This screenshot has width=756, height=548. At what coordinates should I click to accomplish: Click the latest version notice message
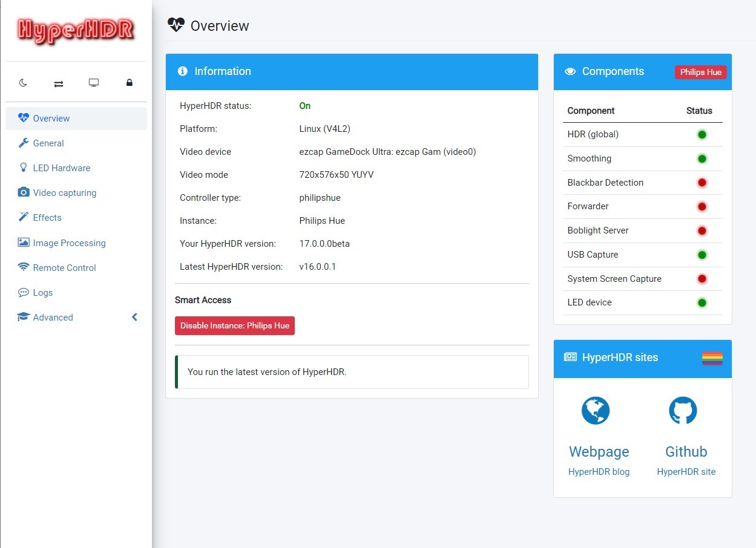[x=352, y=372]
